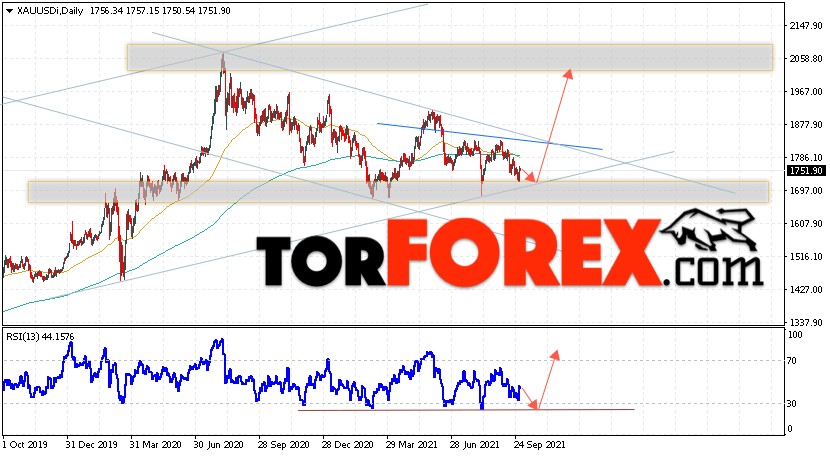Select the dark red RSI support line
The height and width of the screenshot is (456, 830).
coord(466,409)
